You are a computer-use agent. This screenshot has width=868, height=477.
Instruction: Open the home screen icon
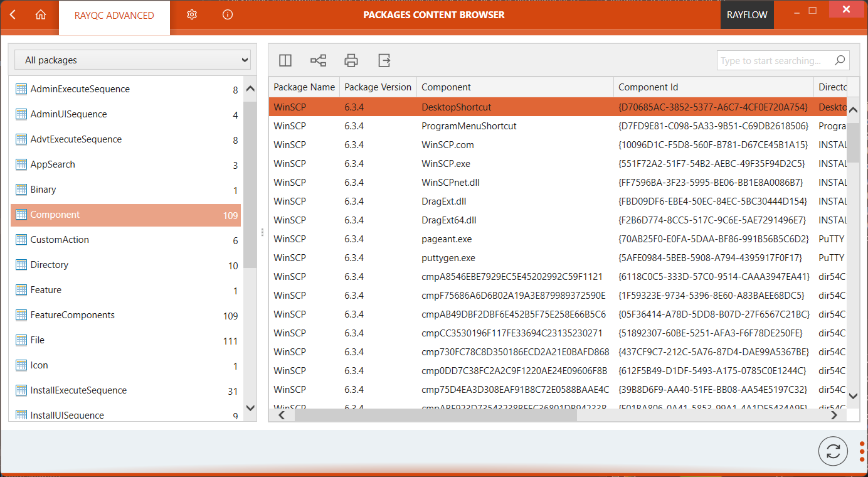tap(41, 15)
